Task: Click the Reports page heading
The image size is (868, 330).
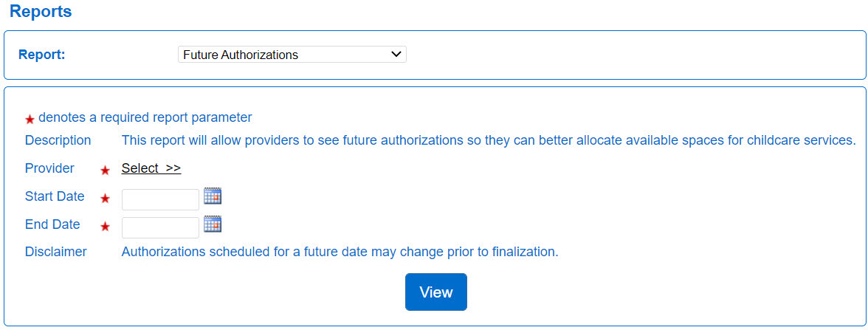Action: (x=41, y=12)
